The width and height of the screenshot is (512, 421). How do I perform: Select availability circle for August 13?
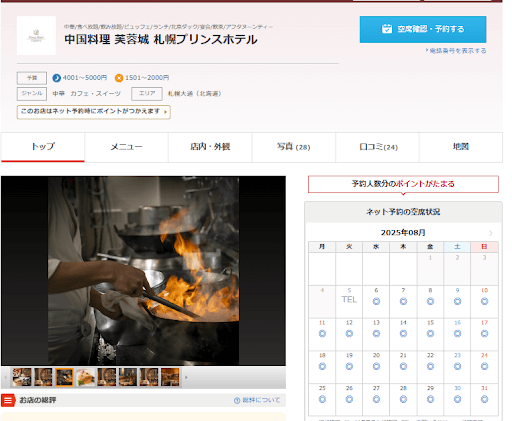[376, 333]
